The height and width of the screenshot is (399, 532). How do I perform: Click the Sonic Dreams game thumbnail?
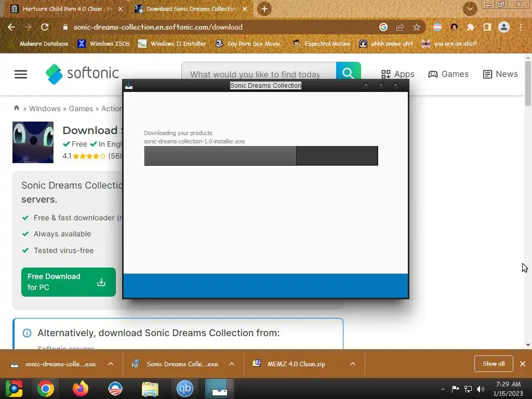(33, 142)
